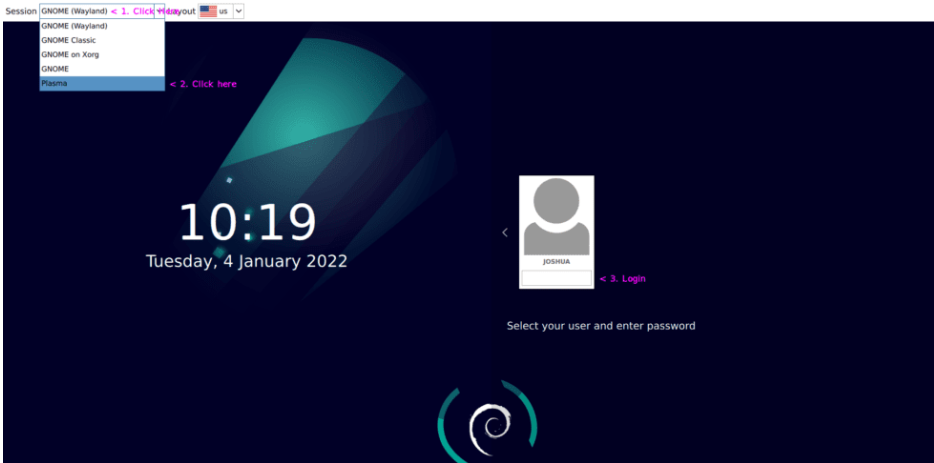Click the Session dropdown arrow
The height and width of the screenshot is (463, 934).
tap(159, 11)
